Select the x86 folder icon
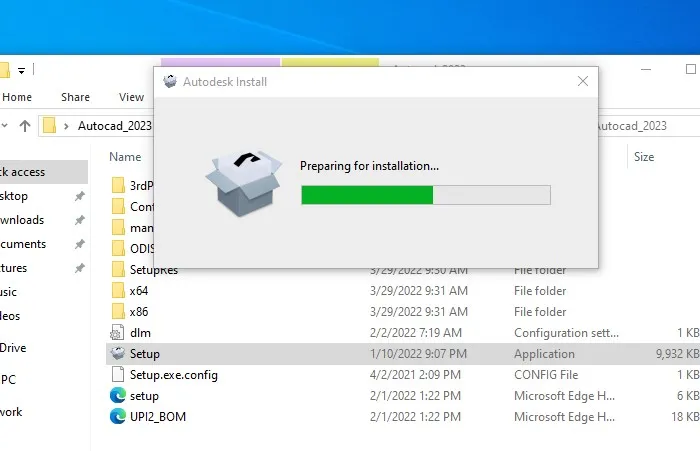This screenshot has width=700, height=451. (118, 312)
